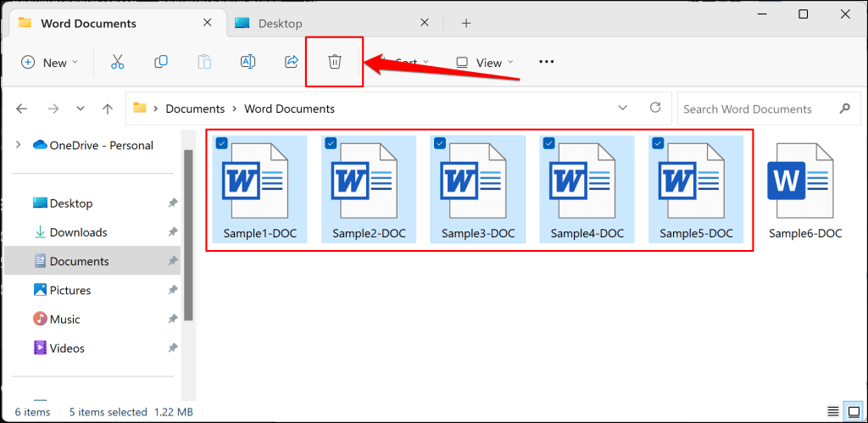Click '5 items selected' in status bar
The image size is (868, 423).
tap(108, 413)
